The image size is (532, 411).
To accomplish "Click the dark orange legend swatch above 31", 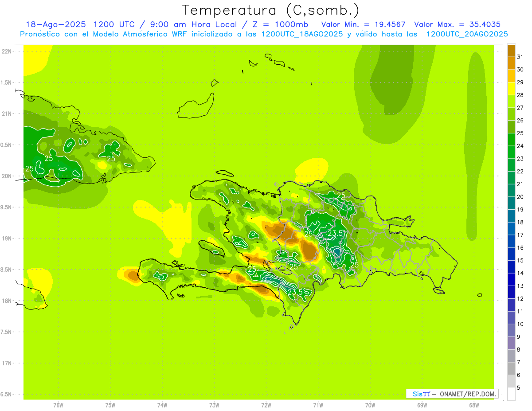I will 511,51.
